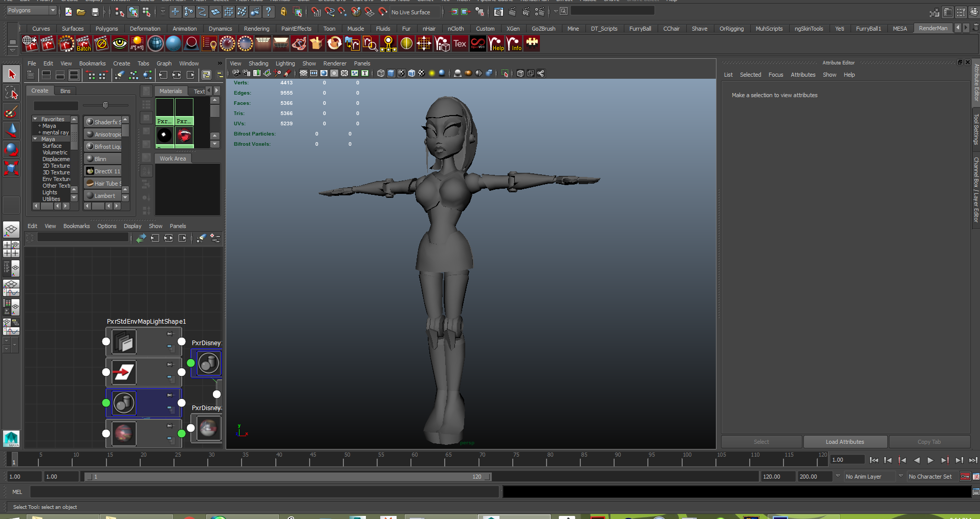Screen dimensions: 980x519
Task: Click the Load Attributes button
Action: 844,442
